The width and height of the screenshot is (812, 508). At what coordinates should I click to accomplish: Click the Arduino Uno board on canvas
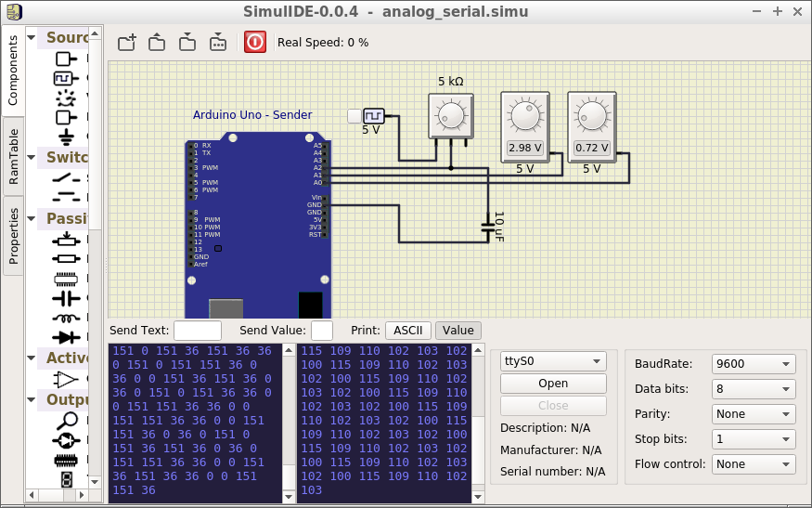point(258,226)
